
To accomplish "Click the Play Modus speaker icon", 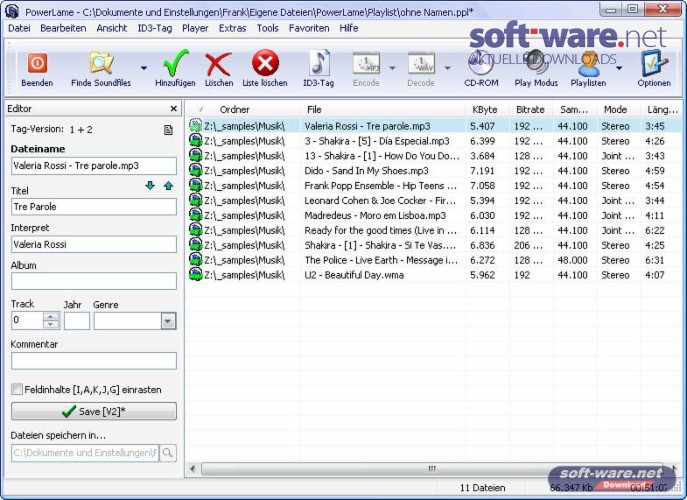I will (x=536, y=63).
